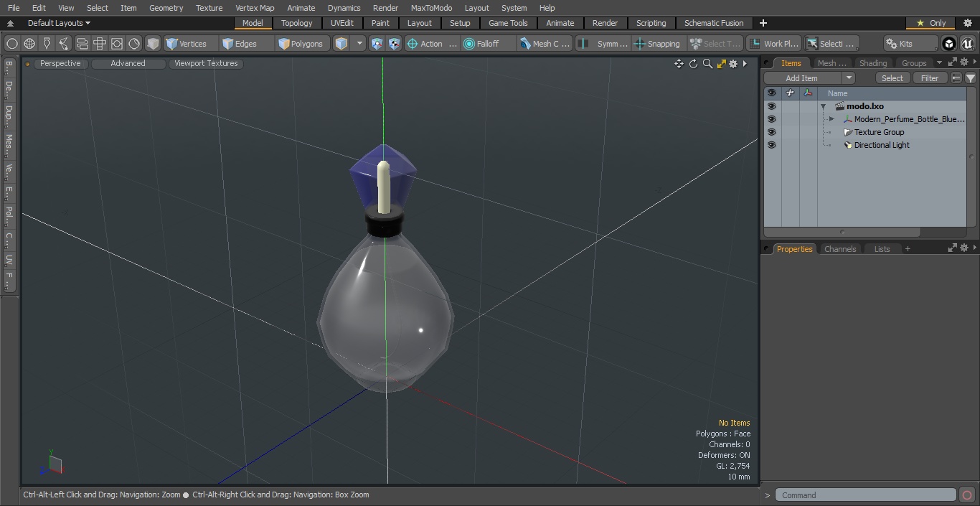This screenshot has width=980, height=506.
Task: Click the funnel filter icon
Action: click(971, 78)
